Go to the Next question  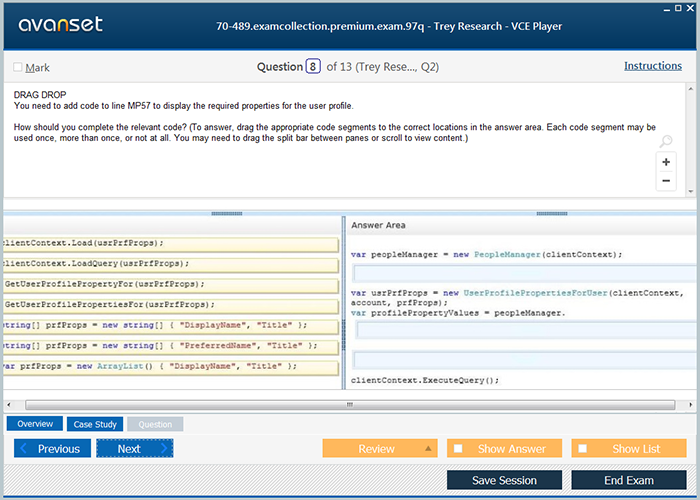tap(135, 448)
